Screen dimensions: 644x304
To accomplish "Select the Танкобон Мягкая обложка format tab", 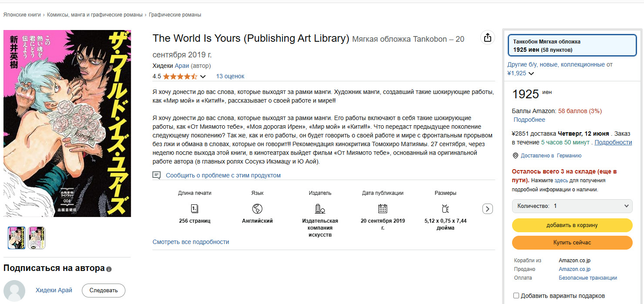I will click(571, 46).
